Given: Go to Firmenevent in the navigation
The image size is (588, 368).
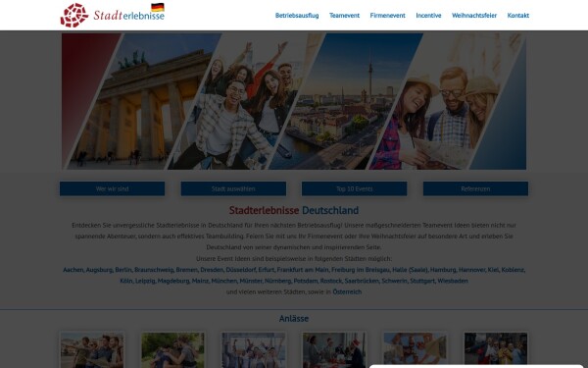Looking at the screenshot, I should (387, 16).
